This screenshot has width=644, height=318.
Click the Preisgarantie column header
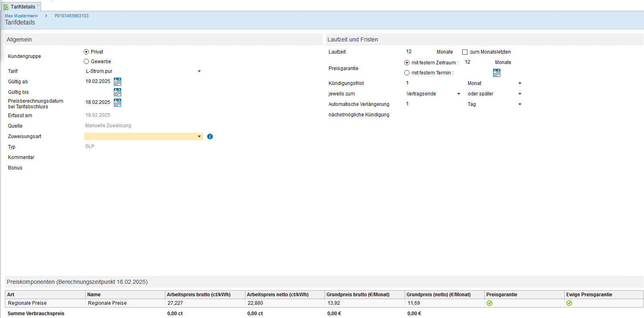(x=525, y=295)
